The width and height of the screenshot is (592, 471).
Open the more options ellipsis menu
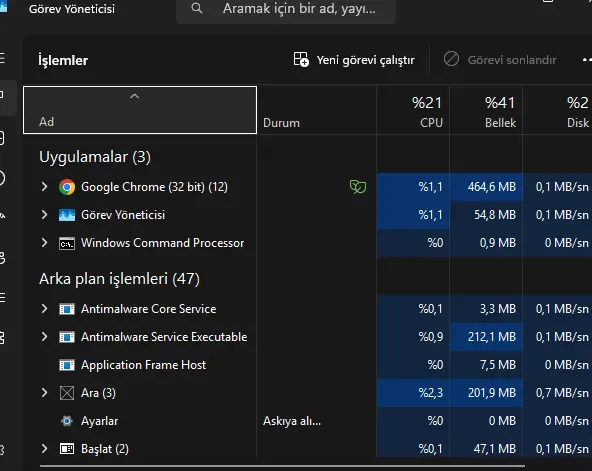[587, 60]
